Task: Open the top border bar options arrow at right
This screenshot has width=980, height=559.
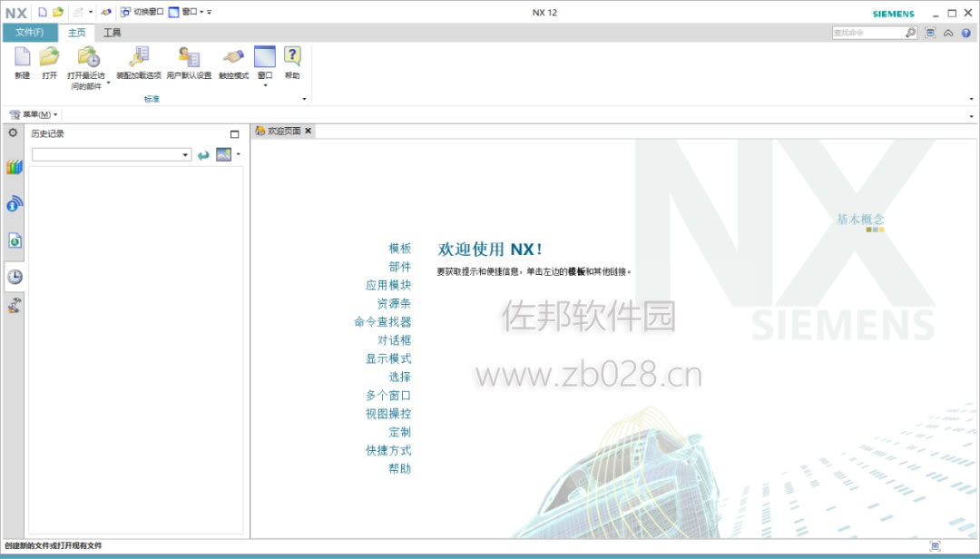Action: click(971, 115)
